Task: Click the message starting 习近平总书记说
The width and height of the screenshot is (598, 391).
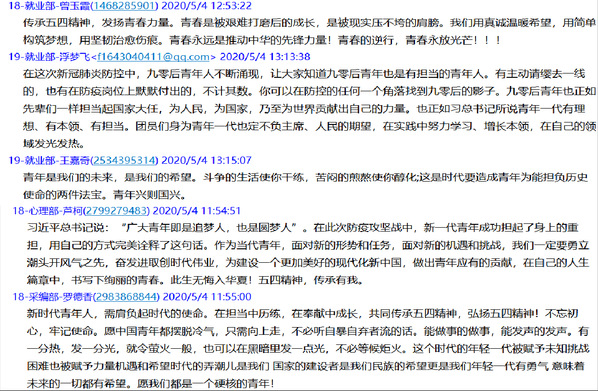Action: (x=308, y=254)
